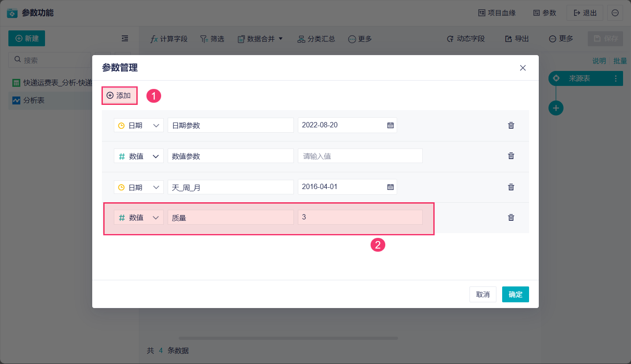Open the 来源表 node options menu
Screen dimensions: 631x364
point(616,78)
